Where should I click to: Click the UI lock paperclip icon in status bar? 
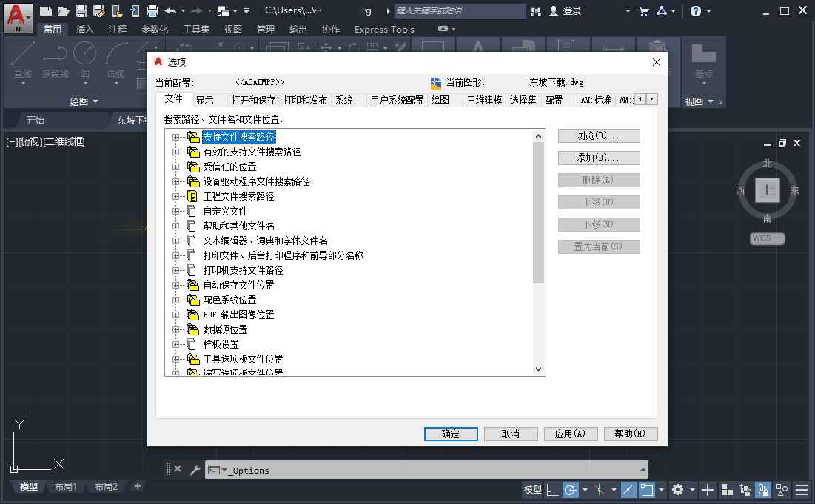click(x=763, y=489)
